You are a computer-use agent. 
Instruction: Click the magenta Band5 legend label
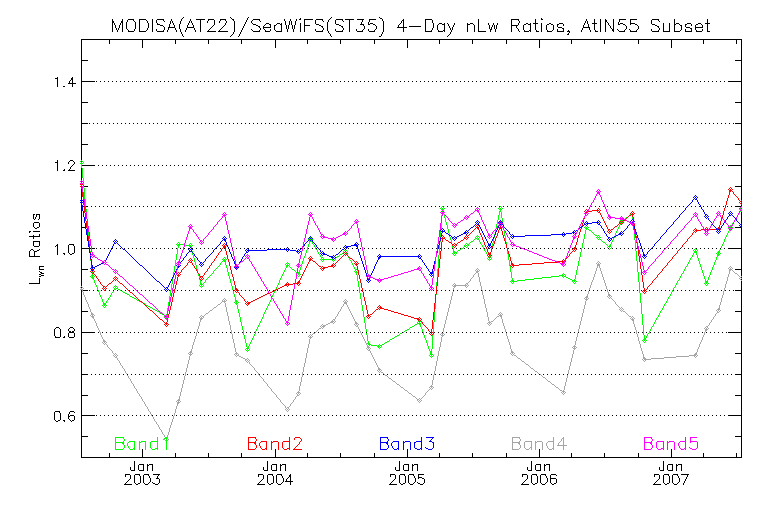[671, 444]
